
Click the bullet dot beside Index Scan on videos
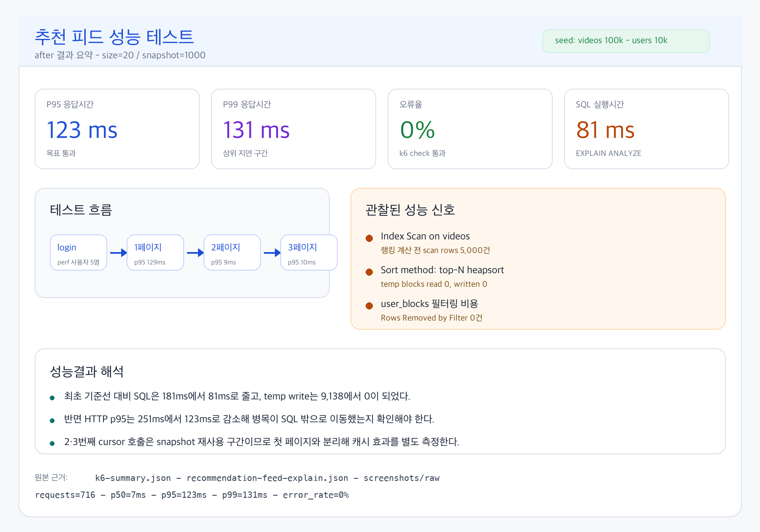(x=369, y=238)
